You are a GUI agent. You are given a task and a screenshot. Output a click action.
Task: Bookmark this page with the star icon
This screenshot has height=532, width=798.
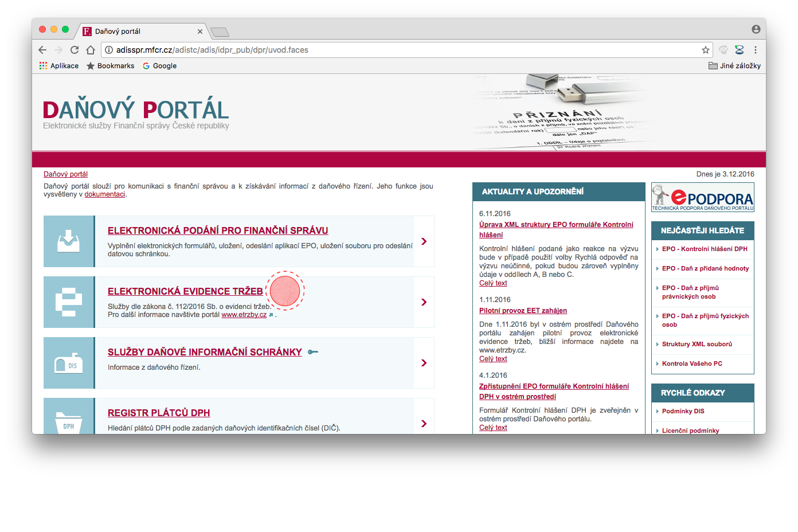click(x=705, y=50)
